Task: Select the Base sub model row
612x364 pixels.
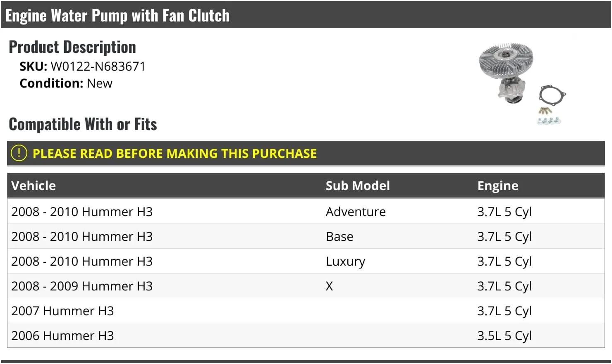Action: click(x=306, y=236)
